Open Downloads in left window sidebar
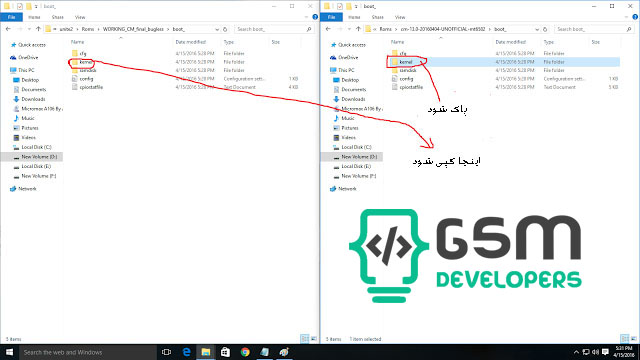This screenshot has width=640, height=360. (29, 99)
